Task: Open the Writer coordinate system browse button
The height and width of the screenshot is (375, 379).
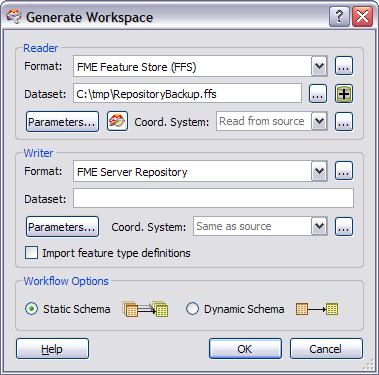Action: (344, 227)
